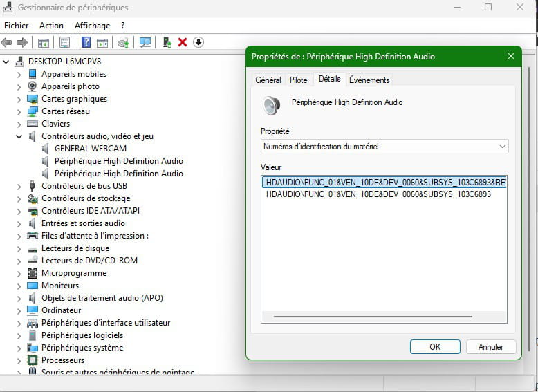Click the update driver toolbar icon
Screen dimensions: 538x392
click(x=124, y=43)
